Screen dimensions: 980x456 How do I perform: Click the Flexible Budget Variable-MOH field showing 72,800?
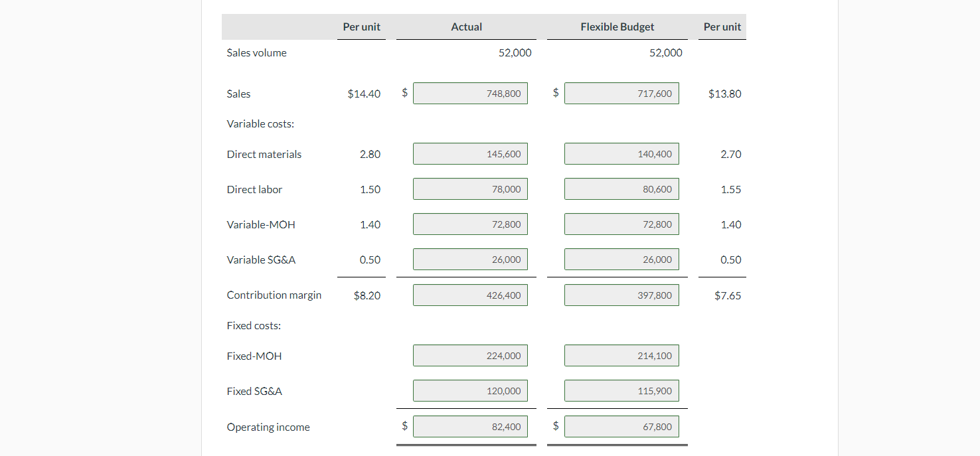[x=621, y=224]
